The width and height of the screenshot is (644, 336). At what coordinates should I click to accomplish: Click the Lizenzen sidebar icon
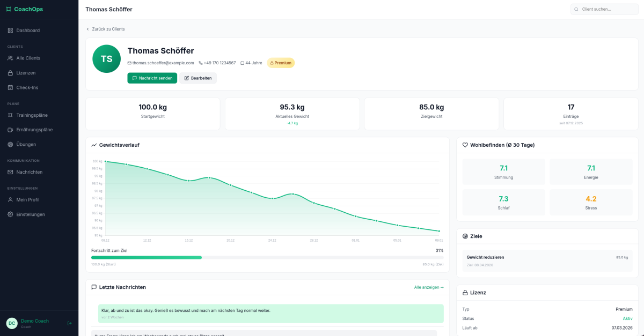[x=11, y=72]
